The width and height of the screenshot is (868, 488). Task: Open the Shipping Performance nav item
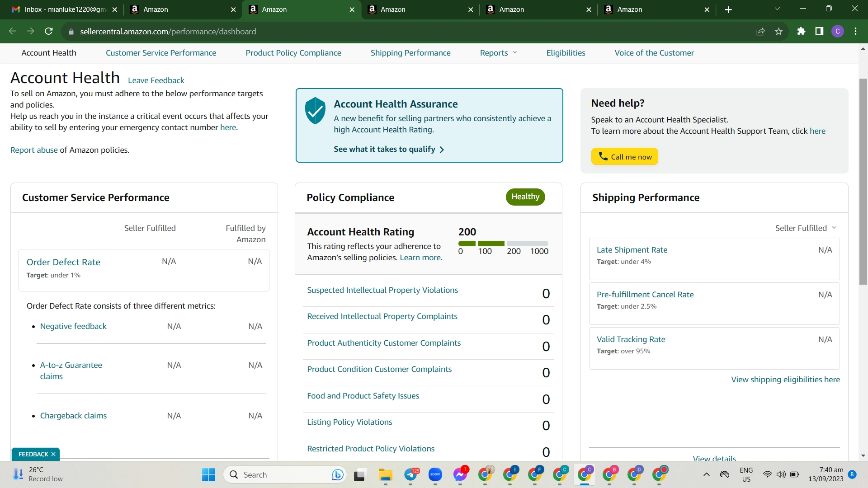(410, 53)
